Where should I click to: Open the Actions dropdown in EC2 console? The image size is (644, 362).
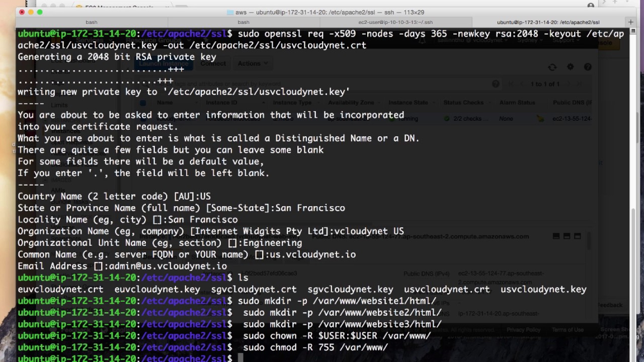(253, 63)
